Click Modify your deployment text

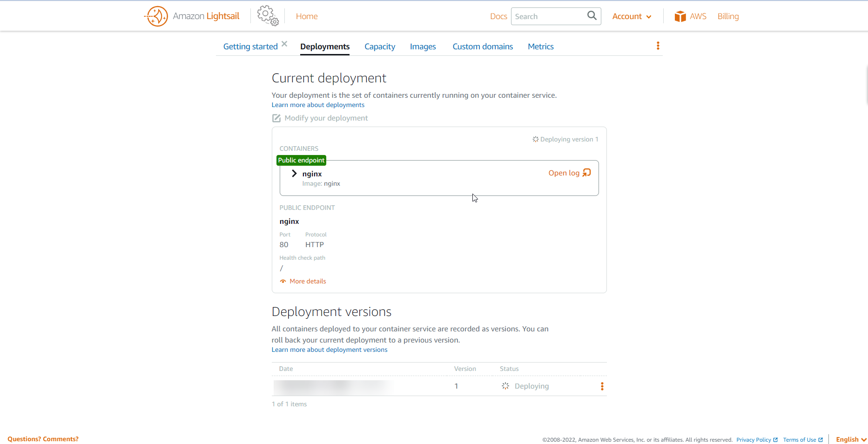(x=326, y=118)
